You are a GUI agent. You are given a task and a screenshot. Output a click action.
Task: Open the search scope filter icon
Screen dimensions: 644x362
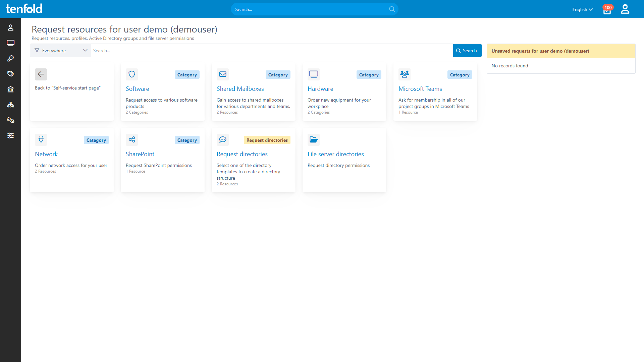[37, 50]
